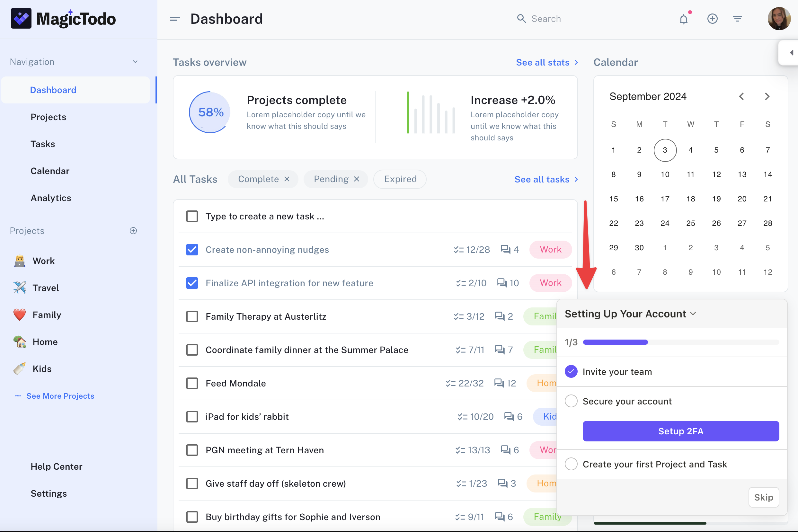
Task: Toggle the 'Create non-annoying nudges' task checkbox
Action: (192, 249)
